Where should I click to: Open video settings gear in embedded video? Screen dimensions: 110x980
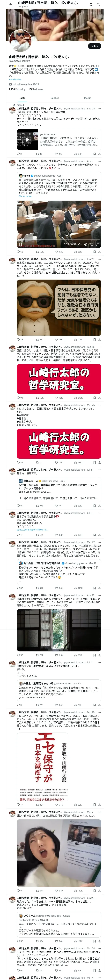click(86, 244)
